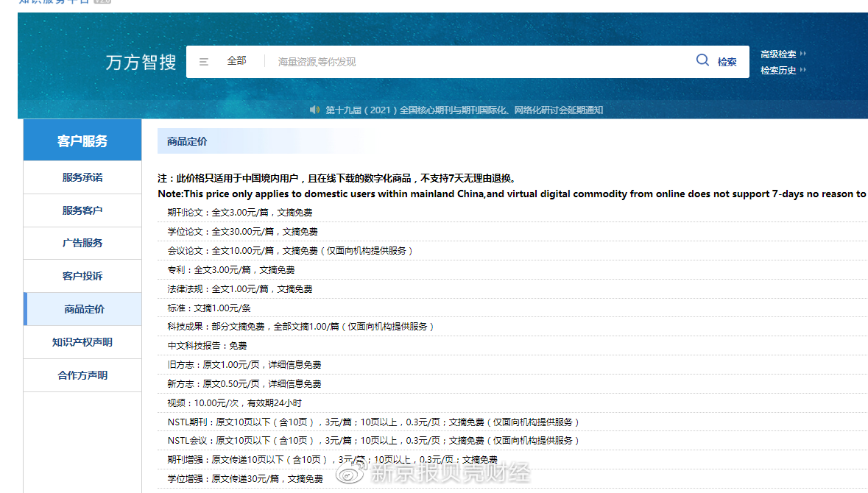
Task: Click the 商品定价 section heading
Action: pos(187,142)
